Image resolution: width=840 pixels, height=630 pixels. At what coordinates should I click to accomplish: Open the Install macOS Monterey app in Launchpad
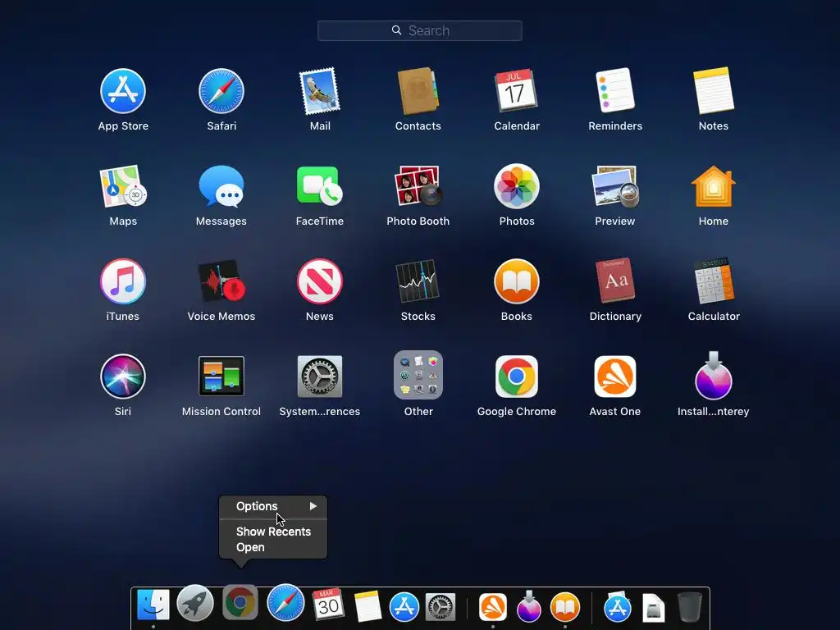[x=714, y=376]
